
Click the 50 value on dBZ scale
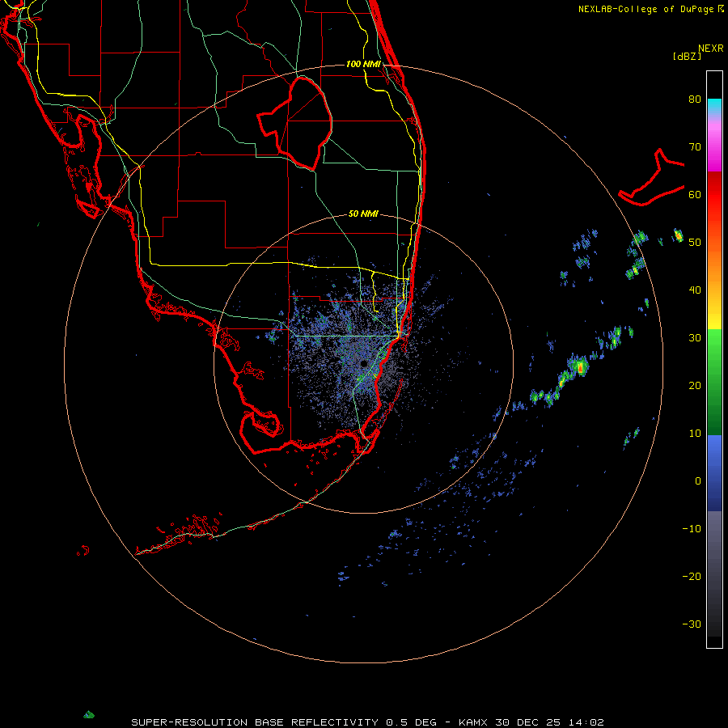pyautogui.click(x=695, y=243)
